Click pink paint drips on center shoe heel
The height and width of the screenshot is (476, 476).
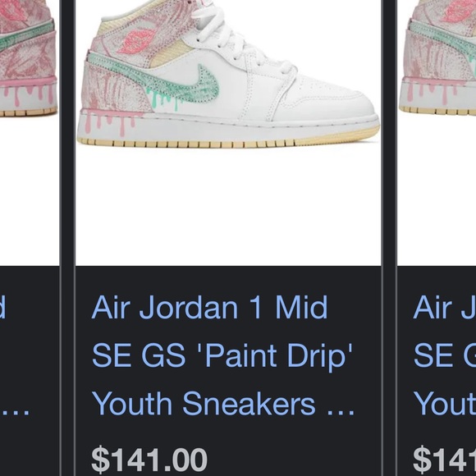click(111, 121)
